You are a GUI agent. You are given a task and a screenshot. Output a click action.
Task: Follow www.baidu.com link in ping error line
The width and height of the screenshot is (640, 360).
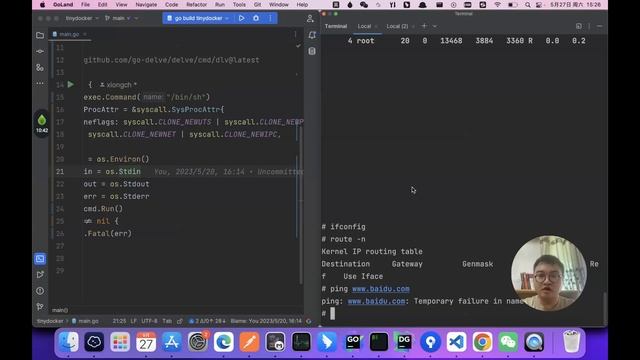tap(376, 301)
